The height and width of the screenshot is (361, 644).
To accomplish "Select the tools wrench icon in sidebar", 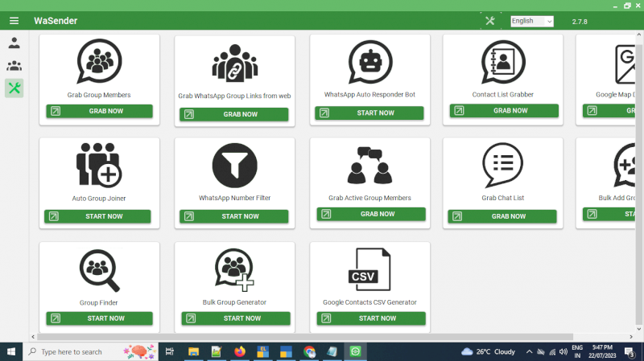I will pos(14,88).
